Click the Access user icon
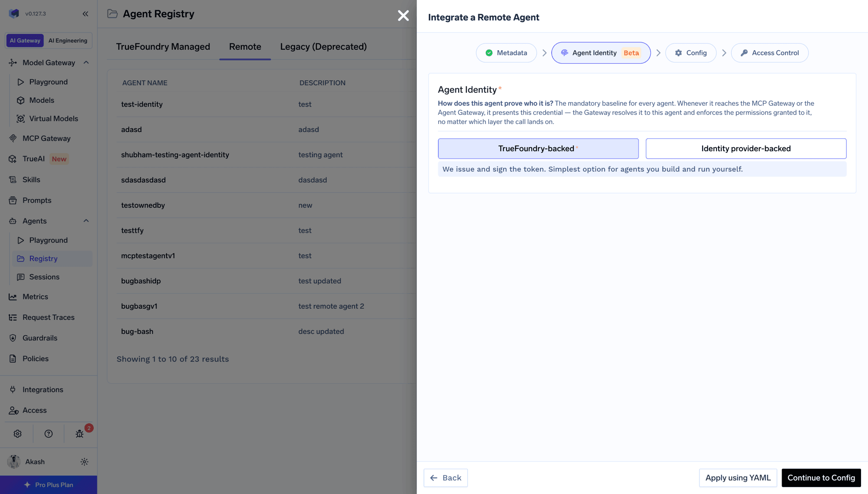 pos(13,410)
